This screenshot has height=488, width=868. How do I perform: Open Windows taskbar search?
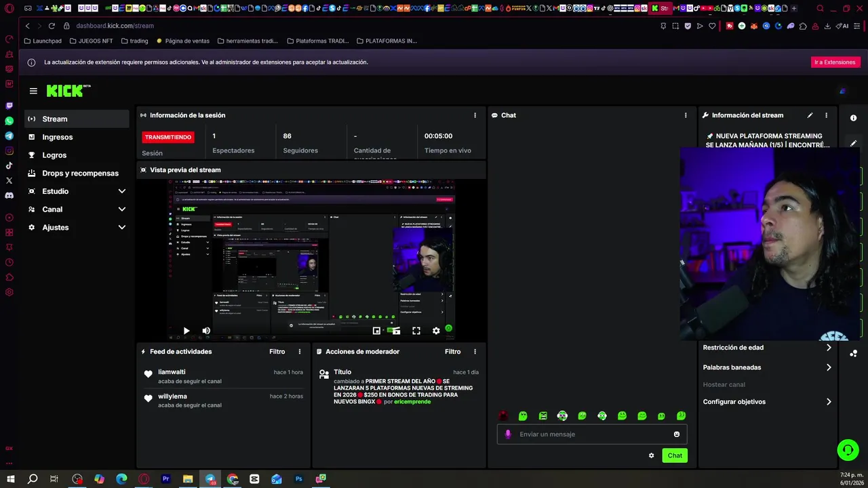click(x=33, y=479)
